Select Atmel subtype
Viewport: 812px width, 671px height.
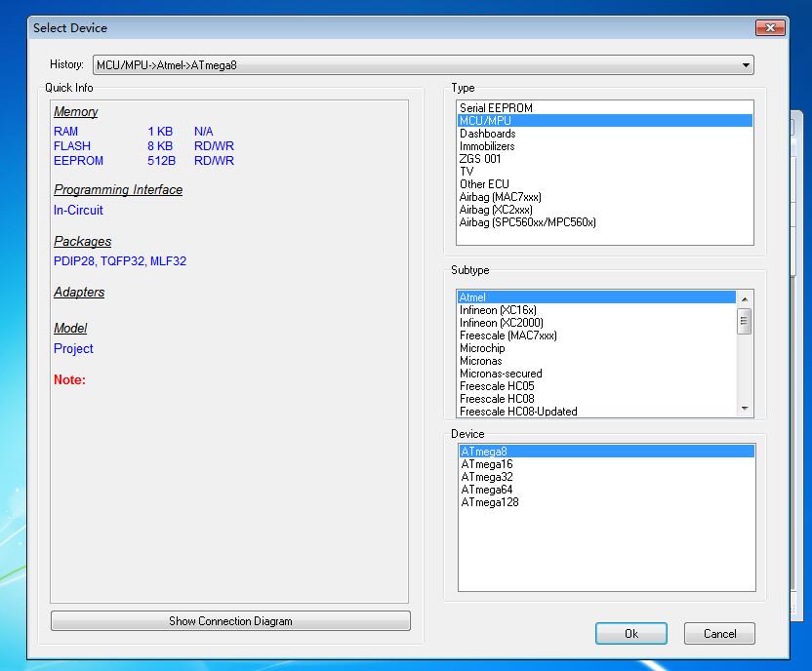(596, 297)
